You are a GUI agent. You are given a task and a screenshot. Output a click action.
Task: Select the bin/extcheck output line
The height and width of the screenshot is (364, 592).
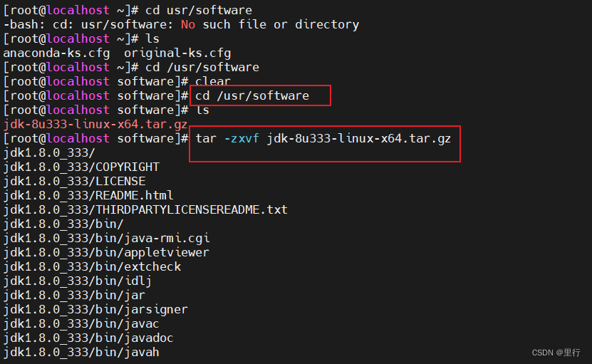[92, 266]
